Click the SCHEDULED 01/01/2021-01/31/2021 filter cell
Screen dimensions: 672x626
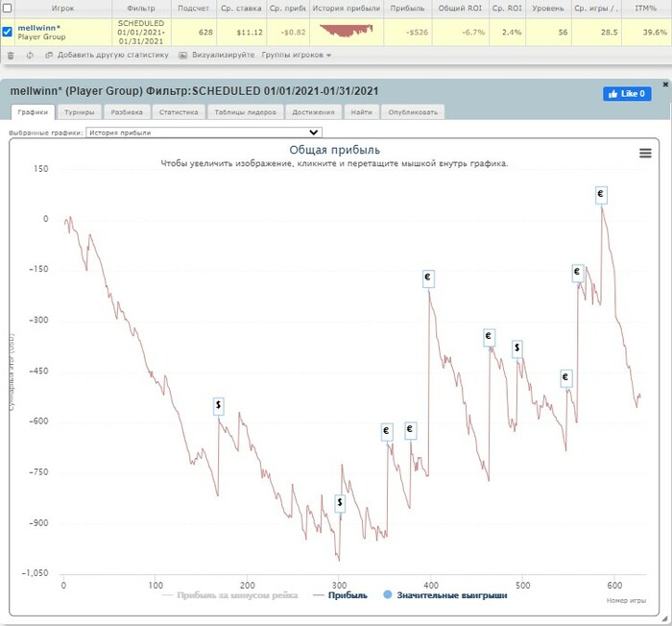coord(141,32)
